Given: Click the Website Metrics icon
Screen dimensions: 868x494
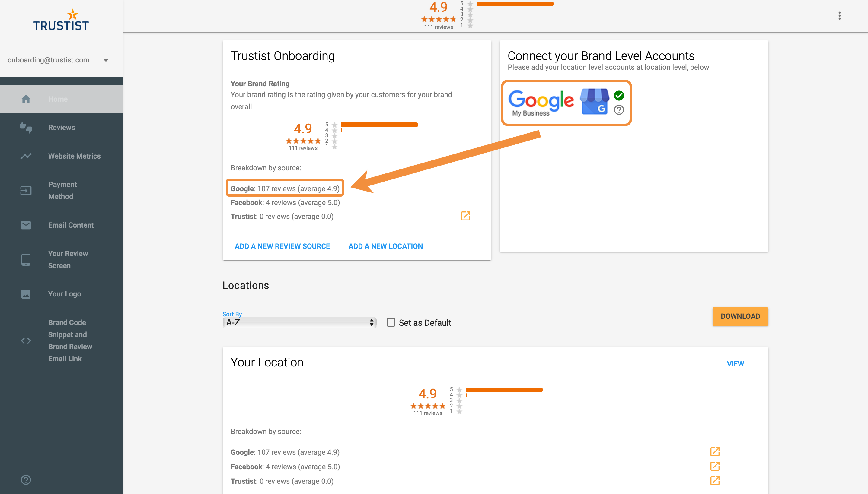Looking at the screenshot, I should click(x=25, y=156).
